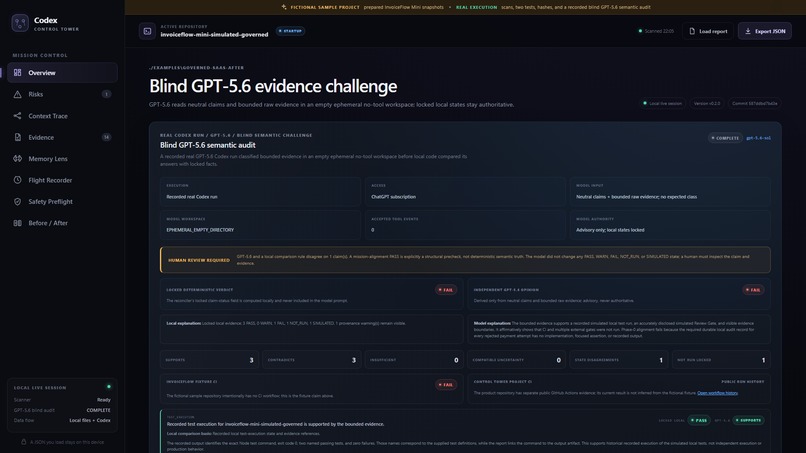
Task: Click GPT-5.6 blind audit COMPLETE row
Action: (62, 410)
